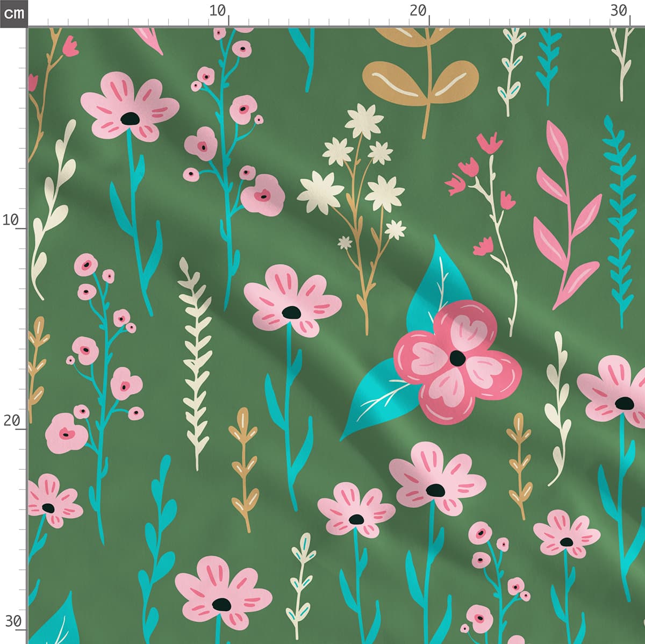Click the cm unit label in the ruler corner

click(13, 13)
